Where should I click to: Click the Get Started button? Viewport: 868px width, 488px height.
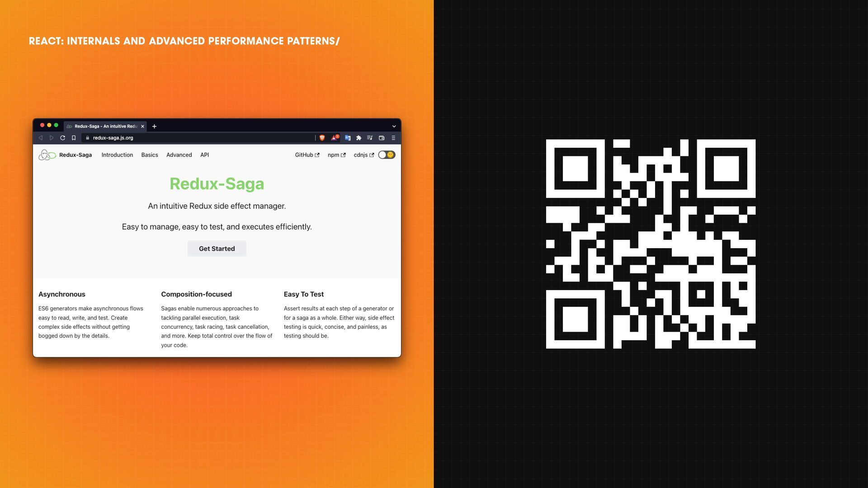coord(217,249)
